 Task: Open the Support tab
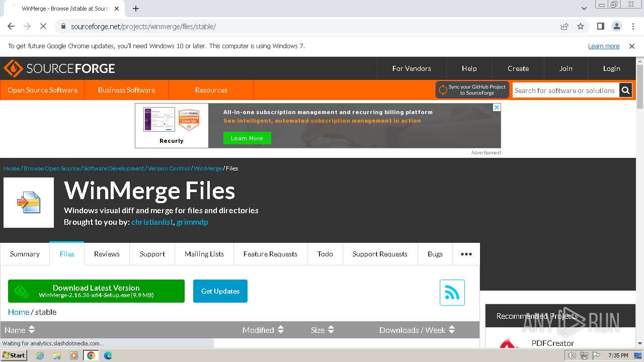point(152,254)
